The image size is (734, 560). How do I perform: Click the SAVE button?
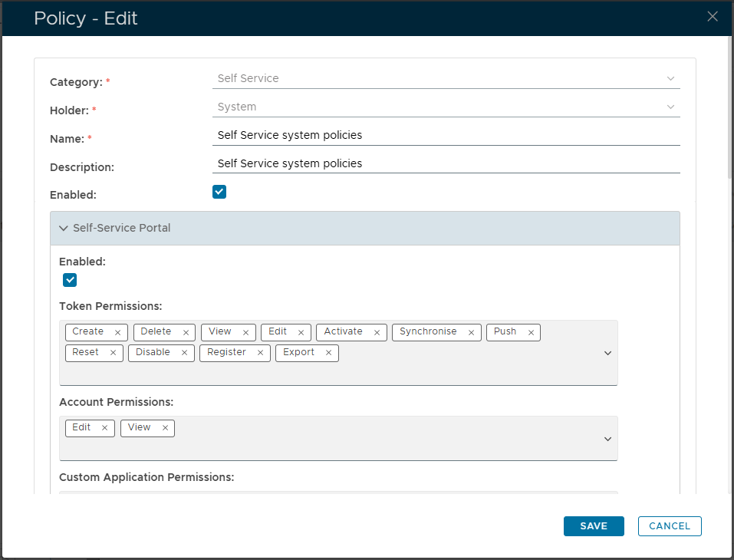pyautogui.click(x=594, y=526)
